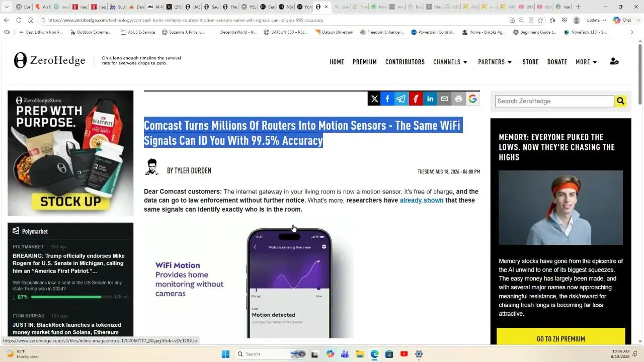This screenshot has width=644, height=362.
Task: Open Contributors page
Action: click(x=405, y=62)
